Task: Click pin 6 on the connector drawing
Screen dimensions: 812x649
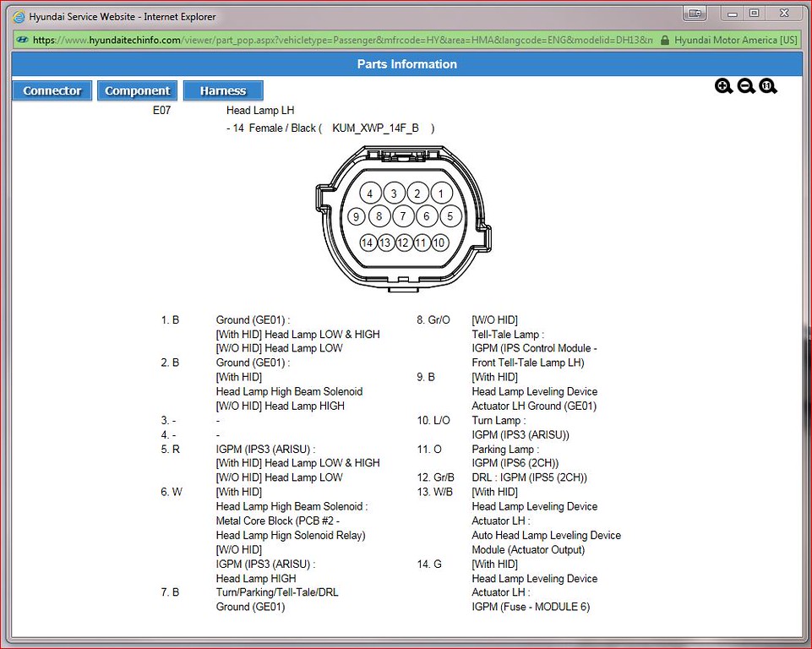Action: pyautogui.click(x=427, y=216)
